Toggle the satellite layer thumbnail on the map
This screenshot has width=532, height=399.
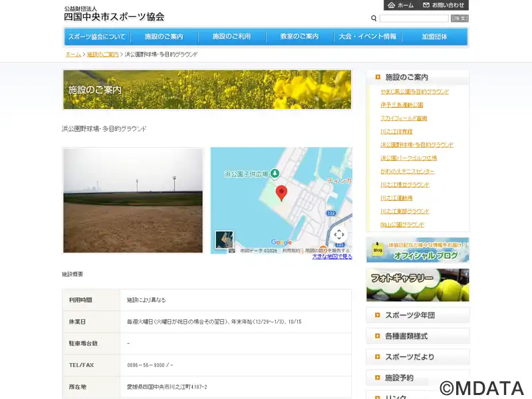(224, 240)
